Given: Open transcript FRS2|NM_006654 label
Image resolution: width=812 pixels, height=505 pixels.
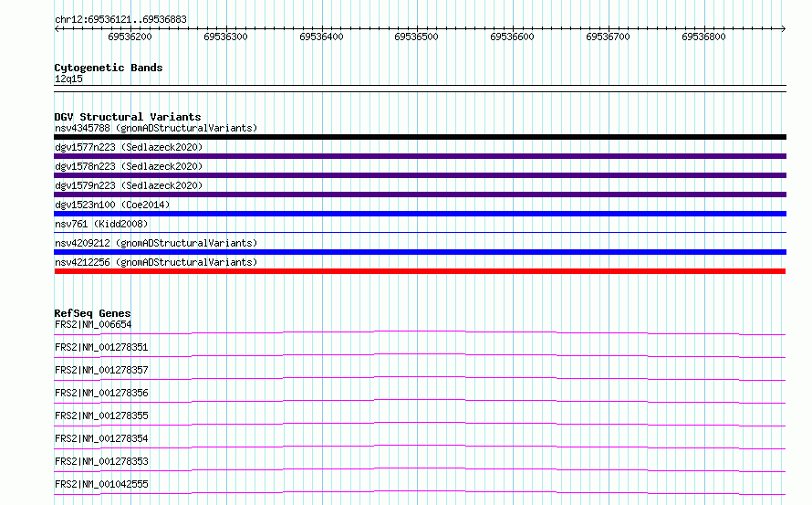Looking at the screenshot, I should pos(93,324).
